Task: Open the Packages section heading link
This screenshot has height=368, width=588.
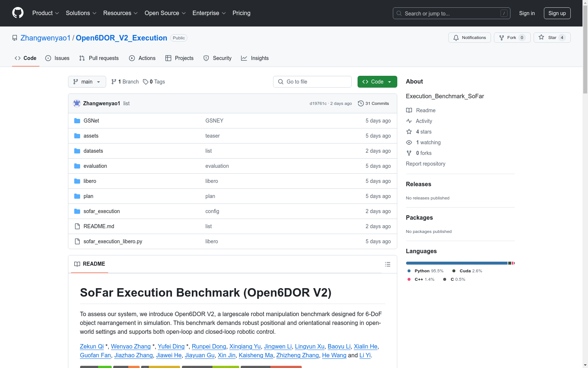Action: tap(419, 217)
